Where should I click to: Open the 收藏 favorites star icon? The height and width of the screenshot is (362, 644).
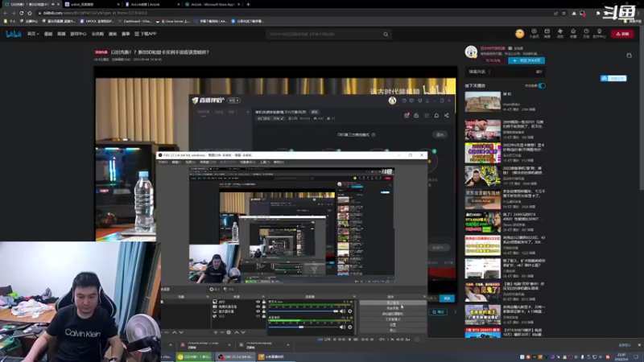pyautogui.click(x=573, y=34)
